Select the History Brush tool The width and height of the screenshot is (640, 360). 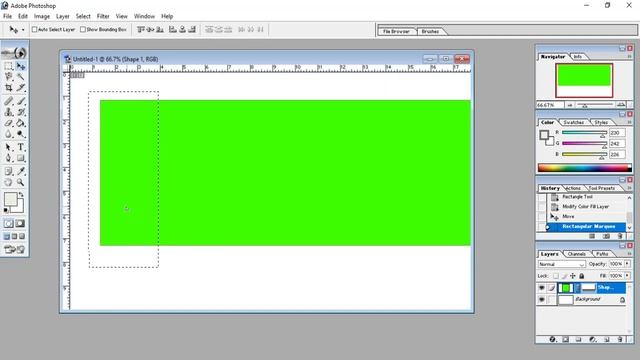pos(21,112)
